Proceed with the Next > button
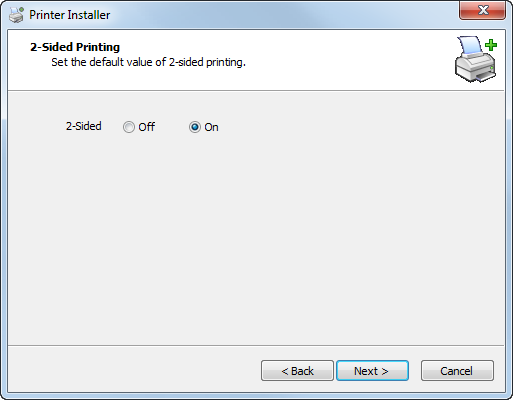The height and width of the screenshot is (400, 513). pos(372,371)
